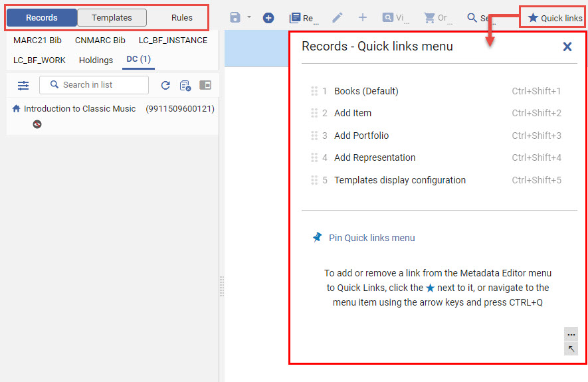Screen dimensions: 588x382
Task: Select Templates display configuration quick link
Action: coord(400,180)
